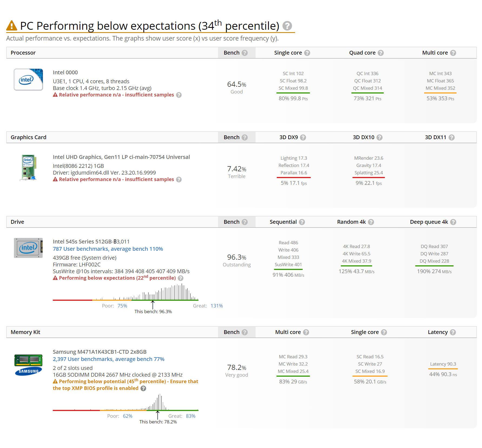Click help icon beside PC percentile heading
Viewport: 482px width, 448px height.
(287, 26)
